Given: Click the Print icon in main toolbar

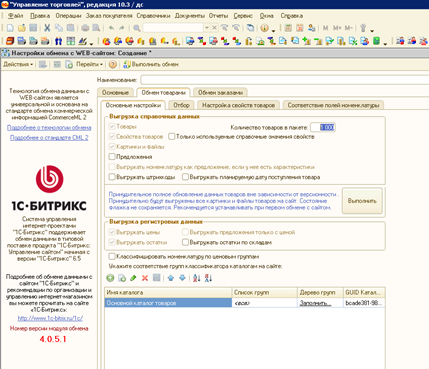Looking at the screenshot, I should coord(85,28).
